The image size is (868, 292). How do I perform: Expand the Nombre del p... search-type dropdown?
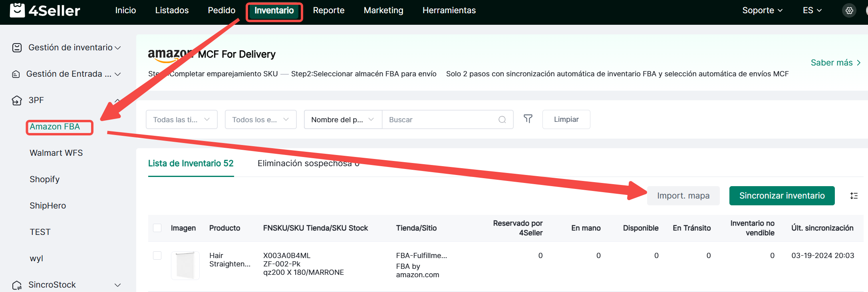click(x=343, y=119)
